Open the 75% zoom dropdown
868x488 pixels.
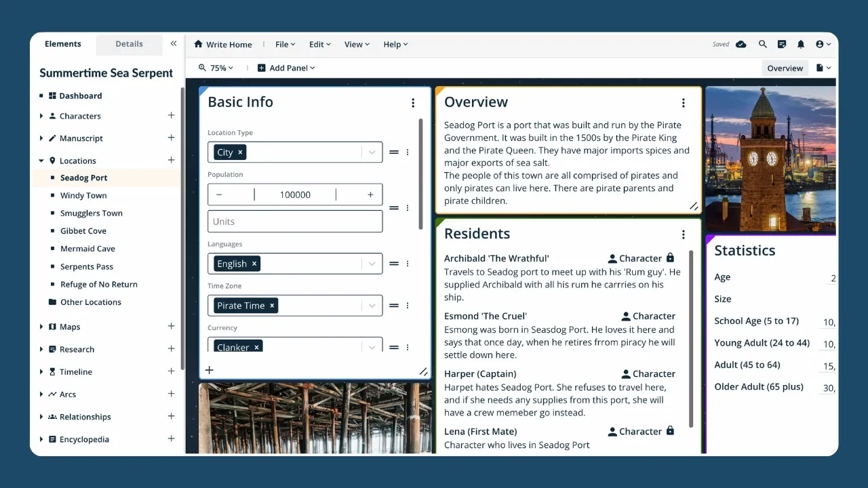tap(216, 68)
